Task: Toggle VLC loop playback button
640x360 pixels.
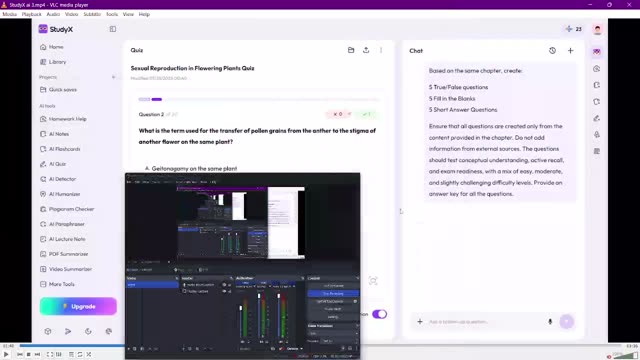Action: tap(80, 354)
